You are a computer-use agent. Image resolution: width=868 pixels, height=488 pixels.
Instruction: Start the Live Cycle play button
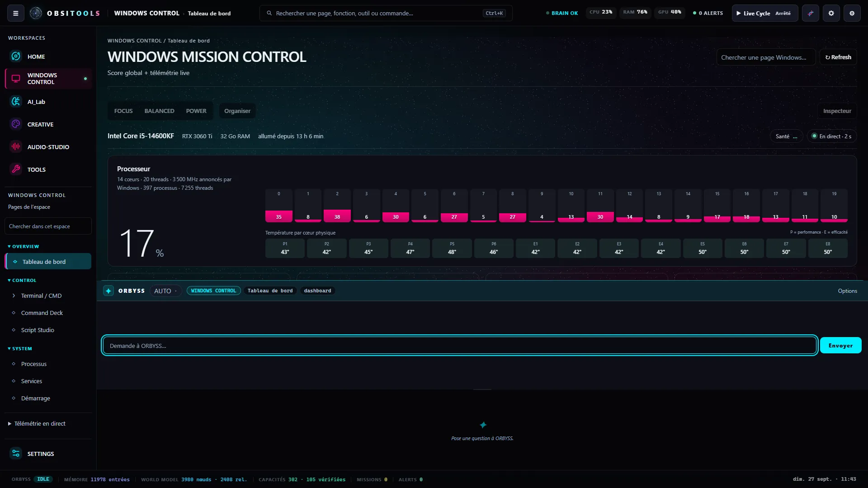click(765, 13)
